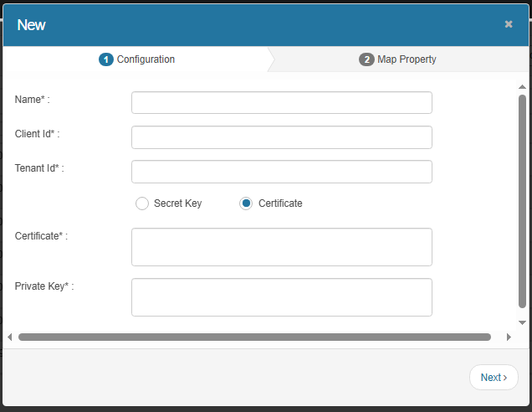
Task: Click the Name* field label
Action: click(x=32, y=100)
